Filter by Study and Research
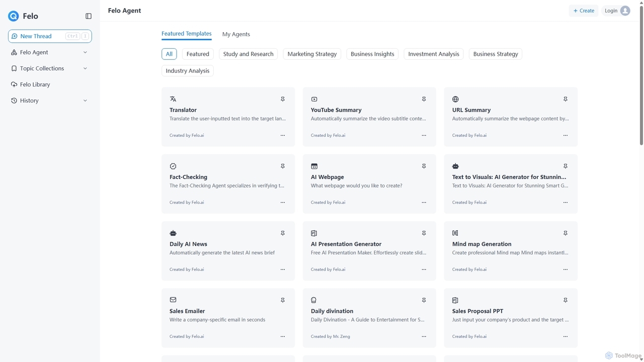The width and height of the screenshot is (644, 362). [x=249, y=54]
